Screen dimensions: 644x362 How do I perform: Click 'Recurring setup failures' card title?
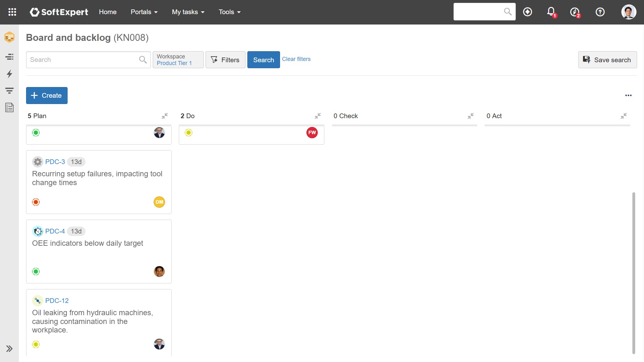click(x=97, y=178)
